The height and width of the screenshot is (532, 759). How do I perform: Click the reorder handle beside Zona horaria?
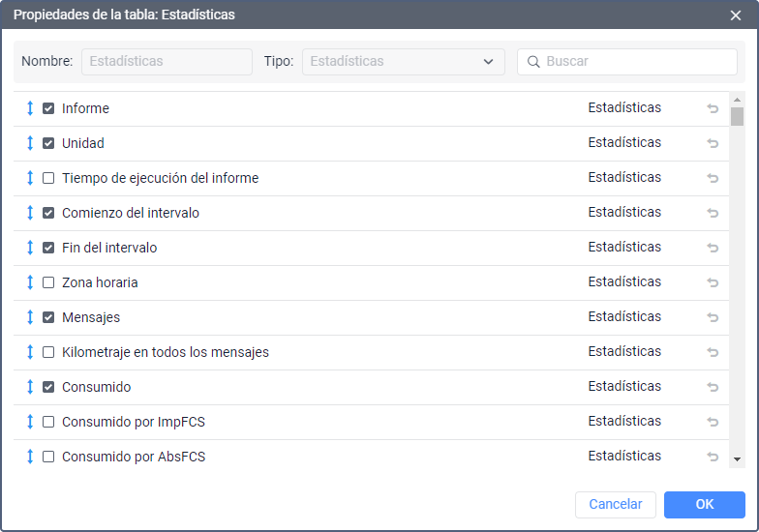point(30,282)
